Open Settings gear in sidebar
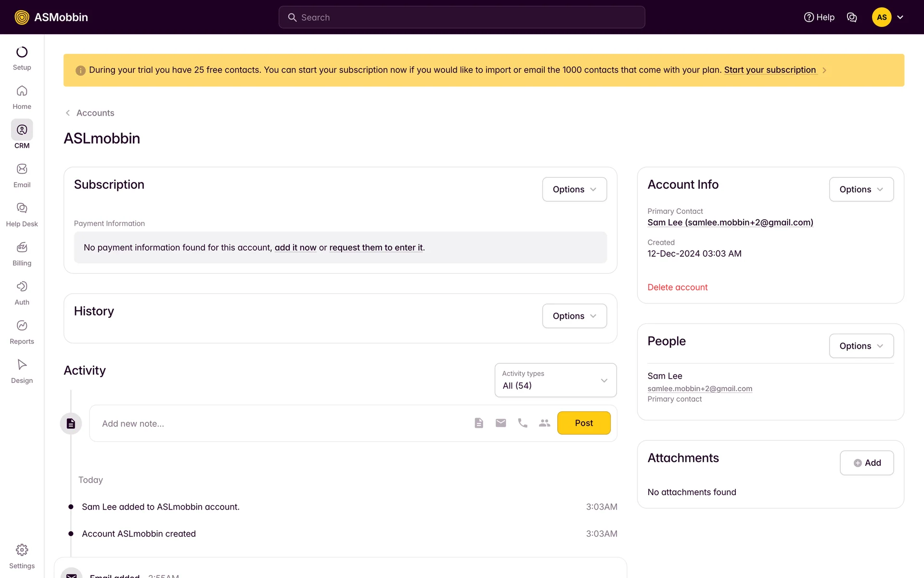The width and height of the screenshot is (924, 578). coord(22,550)
